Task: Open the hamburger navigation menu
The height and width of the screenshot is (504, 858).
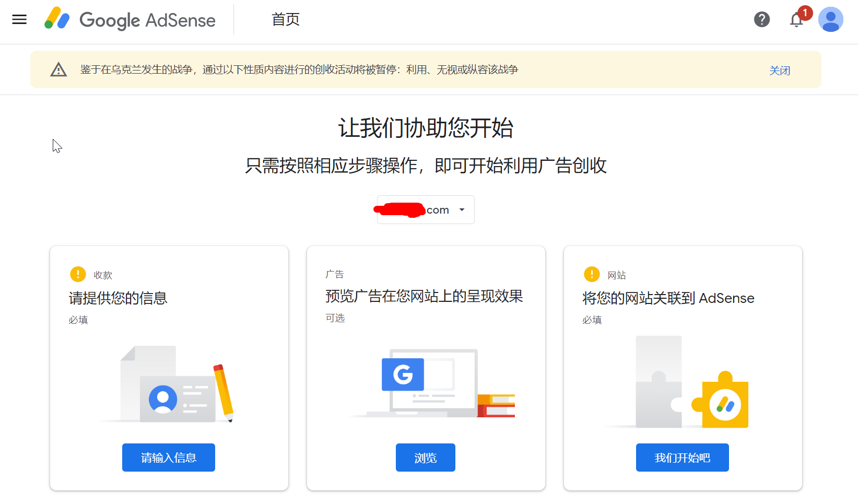Action: 19,20
